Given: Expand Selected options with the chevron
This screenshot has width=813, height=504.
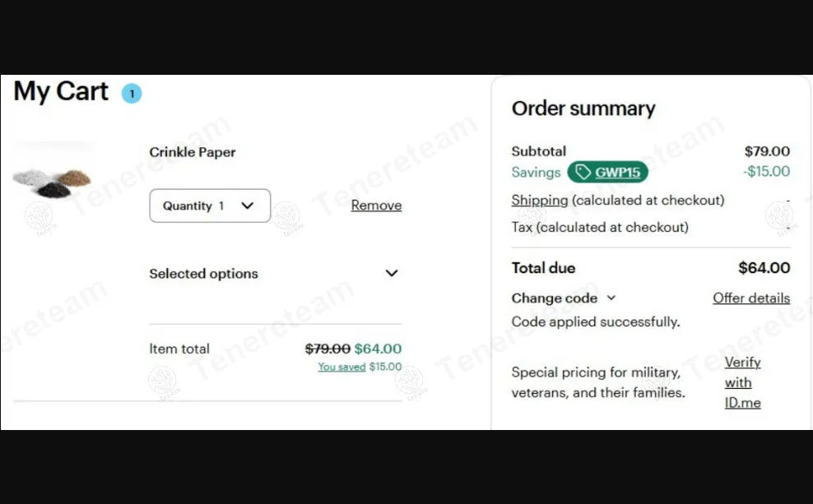Looking at the screenshot, I should point(392,274).
